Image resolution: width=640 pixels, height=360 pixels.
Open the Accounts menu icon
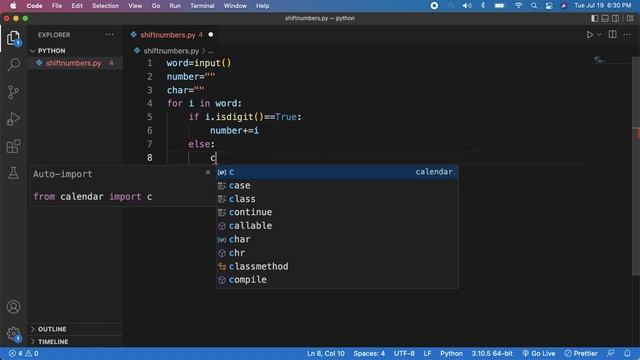click(x=13, y=307)
